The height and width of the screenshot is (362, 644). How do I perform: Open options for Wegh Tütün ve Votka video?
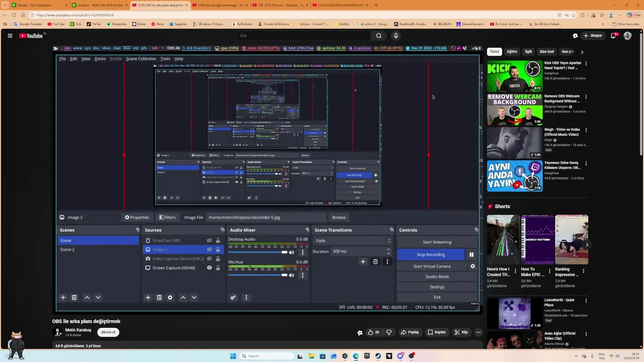coord(586,130)
